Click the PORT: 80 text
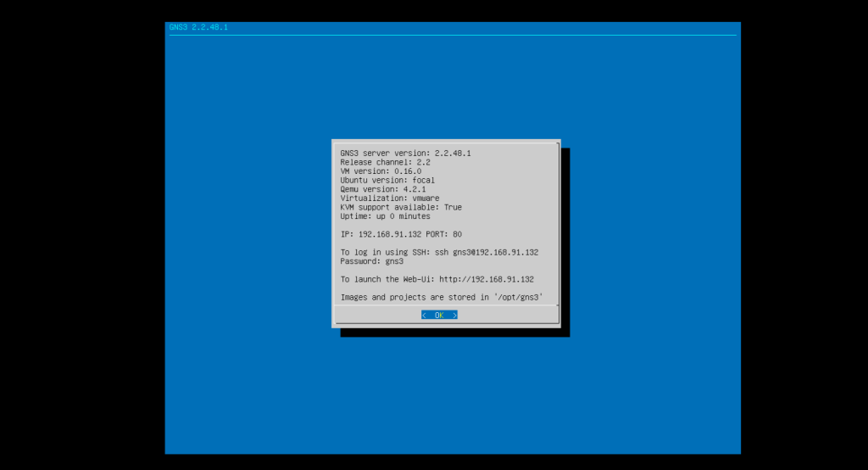Image resolution: width=868 pixels, height=470 pixels. (x=446, y=234)
